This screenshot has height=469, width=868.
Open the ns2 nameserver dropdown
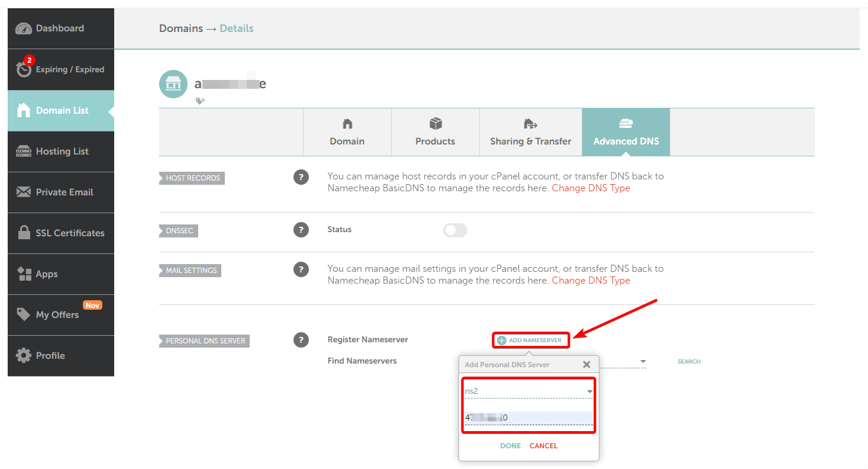(529, 391)
